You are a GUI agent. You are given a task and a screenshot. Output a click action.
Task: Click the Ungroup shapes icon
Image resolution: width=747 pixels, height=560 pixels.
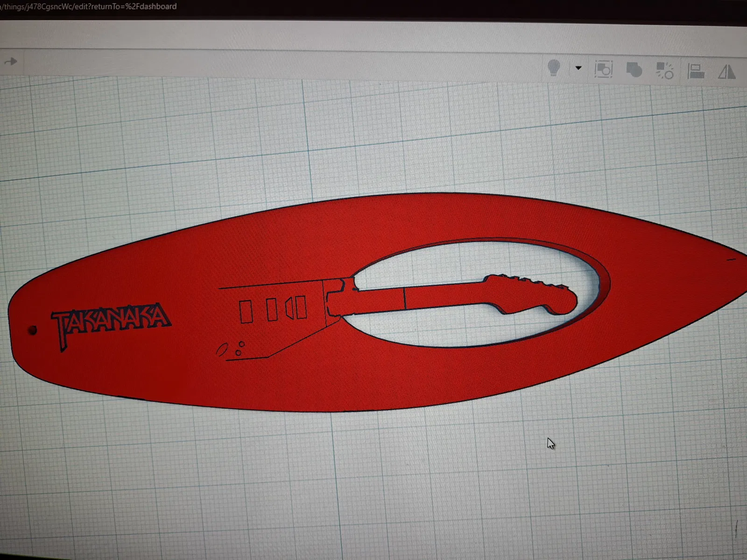664,71
